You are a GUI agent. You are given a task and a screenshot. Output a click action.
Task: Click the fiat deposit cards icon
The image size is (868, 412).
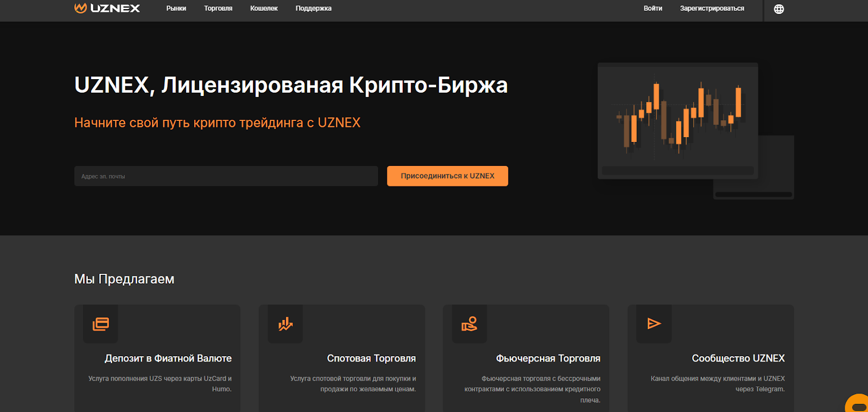coord(101,324)
